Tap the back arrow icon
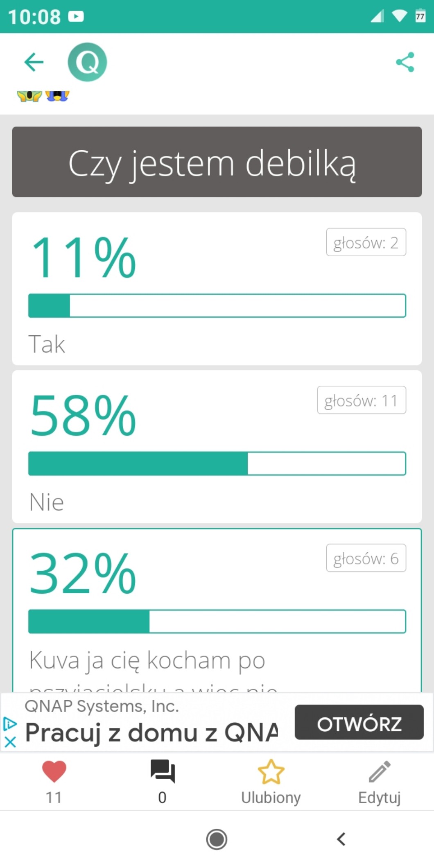The width and height of the screenshot is (434, 868). (34, 62)
